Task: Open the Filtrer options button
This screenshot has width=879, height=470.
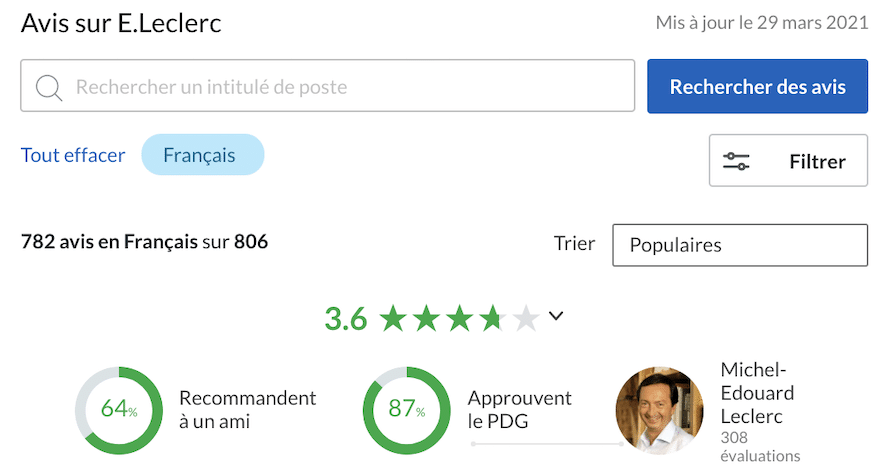Action: (788, 160)
